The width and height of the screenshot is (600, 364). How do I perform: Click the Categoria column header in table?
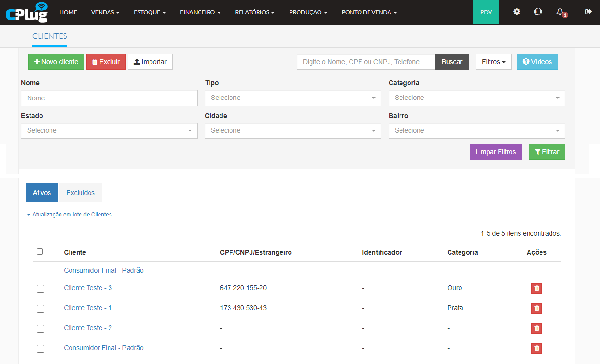click(x=462, y=252)
